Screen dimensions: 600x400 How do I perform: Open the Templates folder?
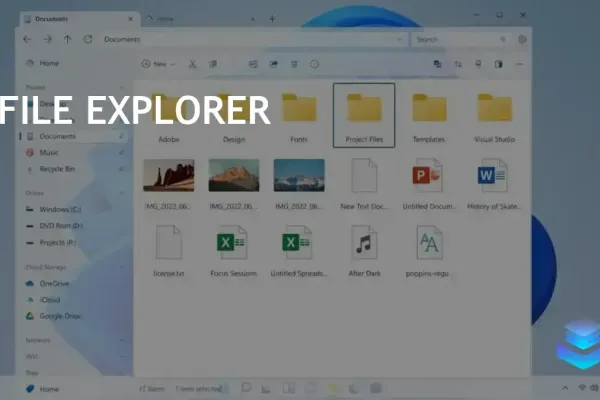coord(429,116)
